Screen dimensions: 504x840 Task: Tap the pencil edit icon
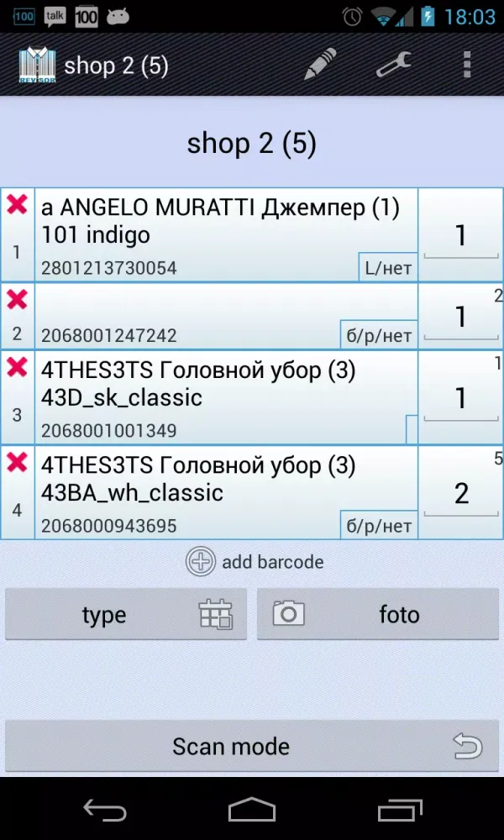(320, 65)
